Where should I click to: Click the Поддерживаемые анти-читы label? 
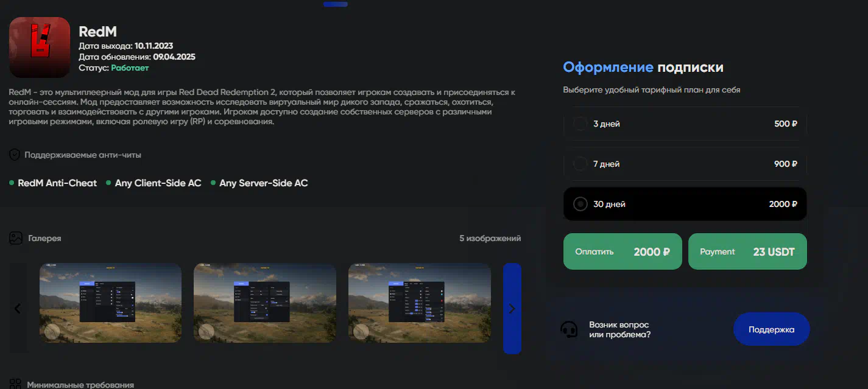point(83,155)
